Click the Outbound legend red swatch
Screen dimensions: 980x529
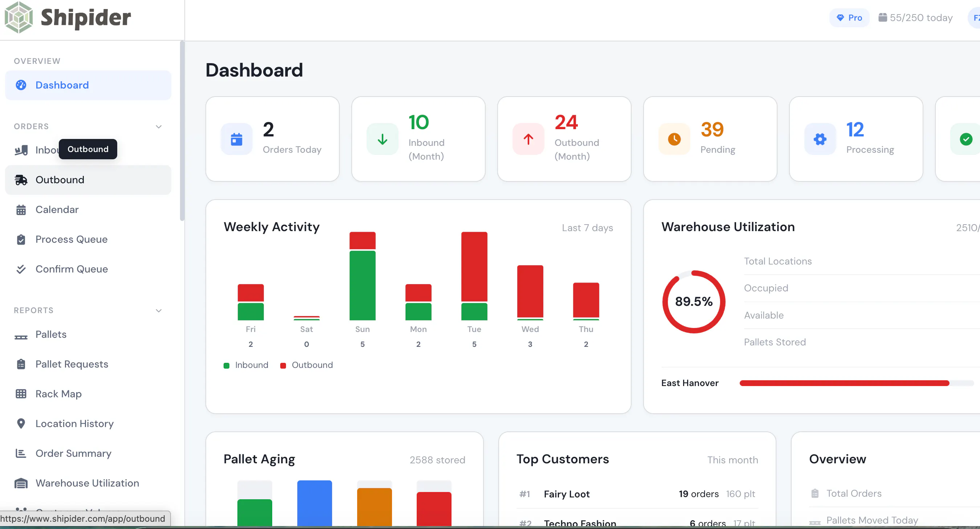point(283,365)
